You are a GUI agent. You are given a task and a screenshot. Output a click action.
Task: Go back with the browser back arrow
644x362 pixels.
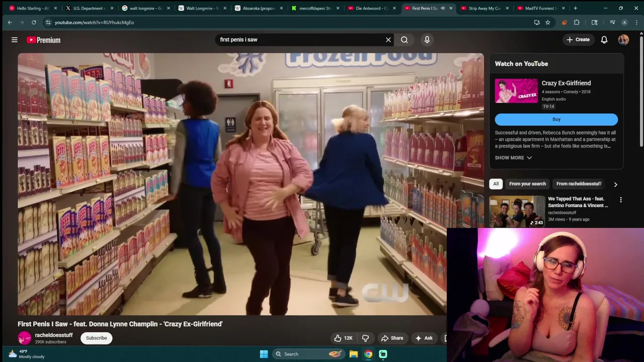click(10, 22)
